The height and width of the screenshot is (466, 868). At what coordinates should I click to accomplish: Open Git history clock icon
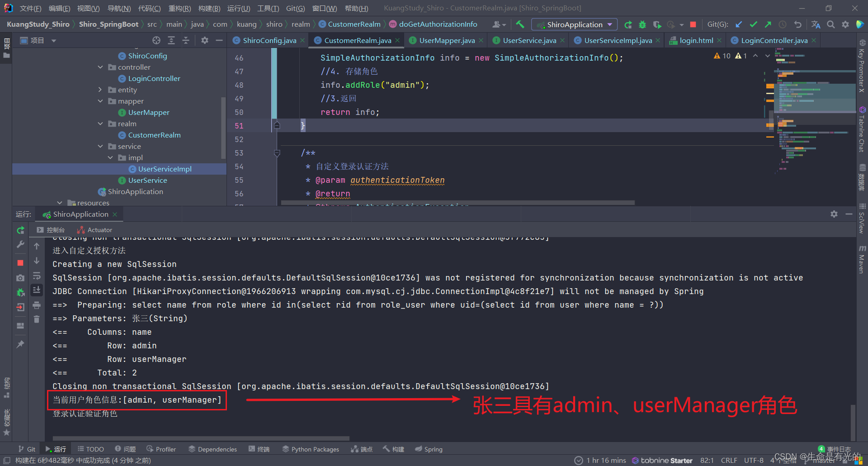pyautogui.click(x=783, y=24)
